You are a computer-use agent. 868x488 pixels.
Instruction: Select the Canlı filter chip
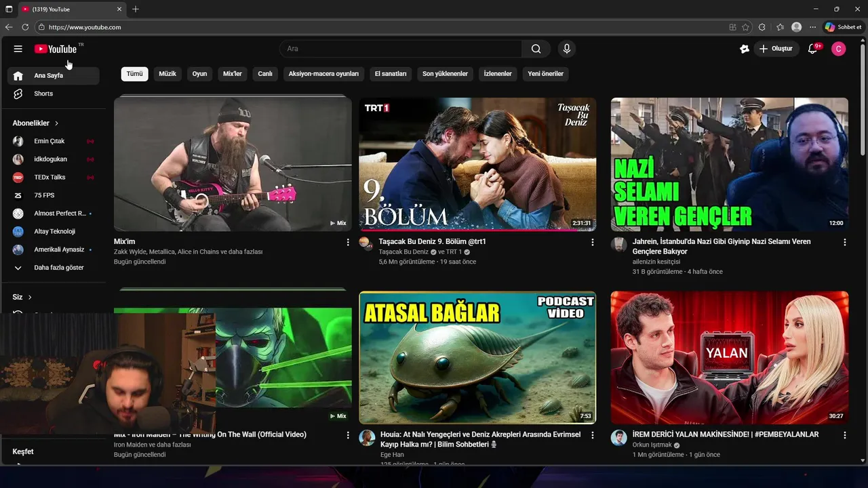[265, 74]
